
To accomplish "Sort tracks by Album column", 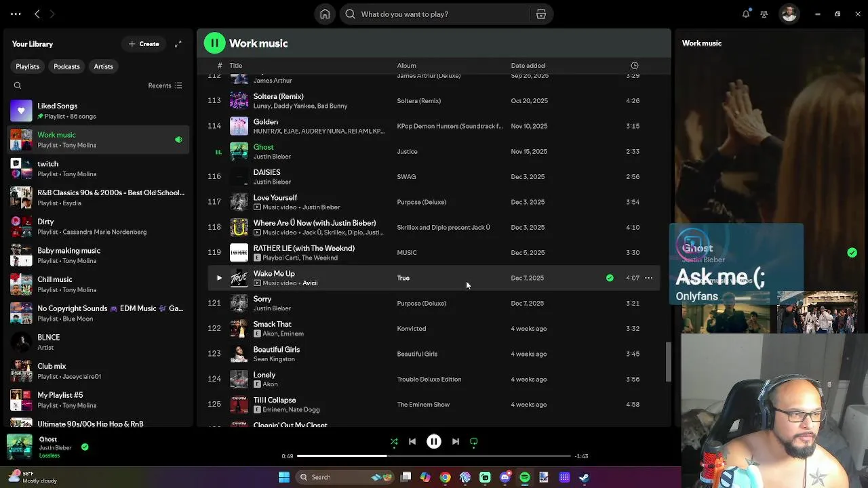I will pos(406,66).
